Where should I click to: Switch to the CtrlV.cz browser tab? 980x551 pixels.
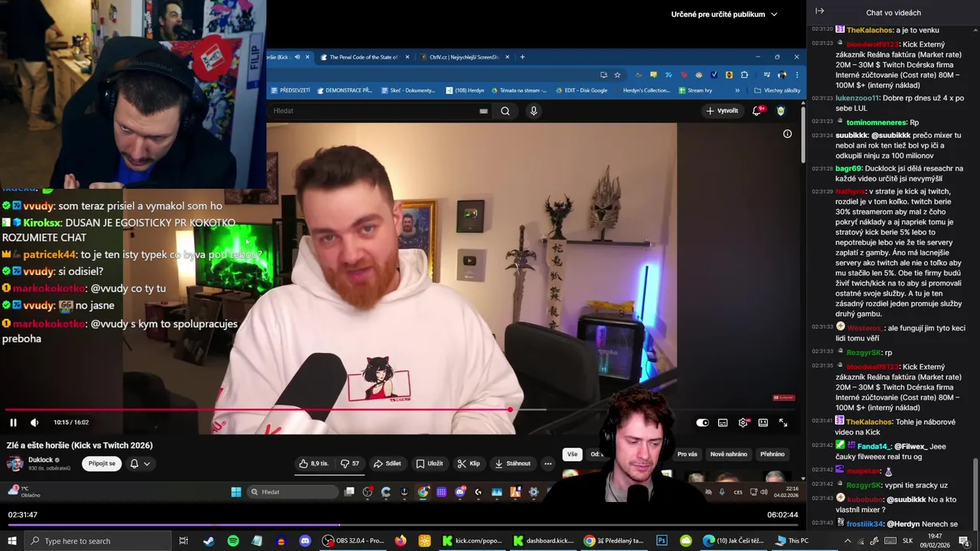[465, 57]
